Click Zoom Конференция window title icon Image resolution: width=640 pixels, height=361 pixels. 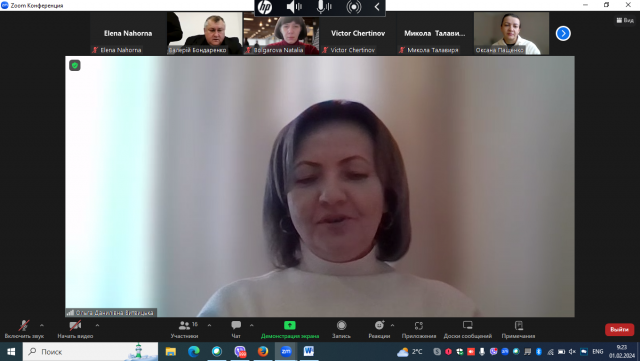[x=5, y=5]
